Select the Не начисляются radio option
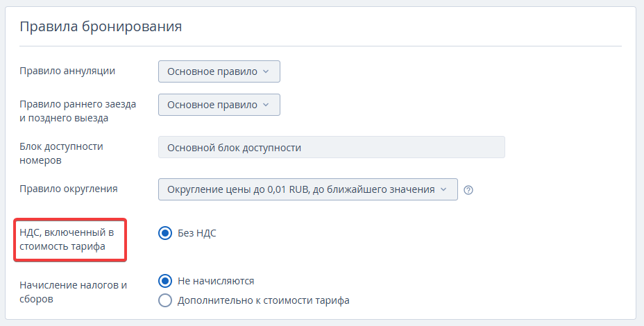This screenshot has height=326, width=644. (165, 281)
